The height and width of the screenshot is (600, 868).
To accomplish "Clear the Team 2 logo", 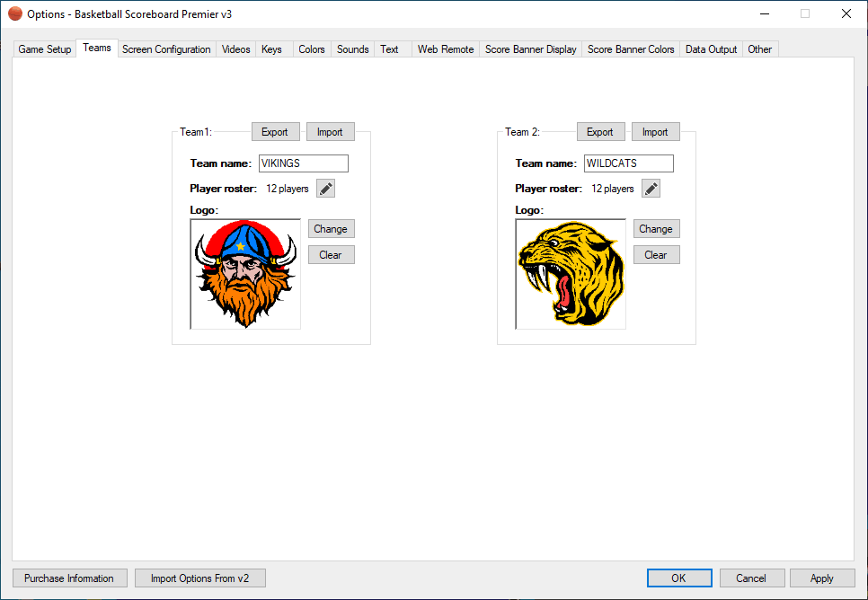I will [x=656, y=255].
